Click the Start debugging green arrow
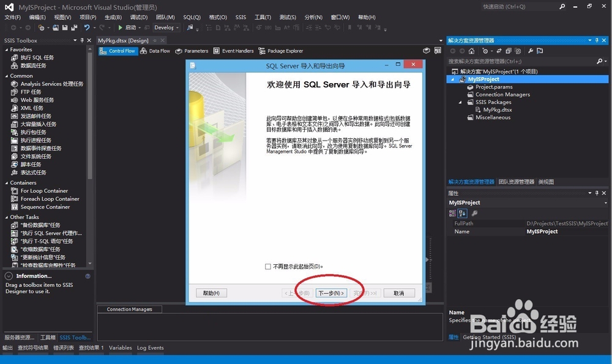Image resolution: width=612 pixels, height=364 pixels. [120, 28]
